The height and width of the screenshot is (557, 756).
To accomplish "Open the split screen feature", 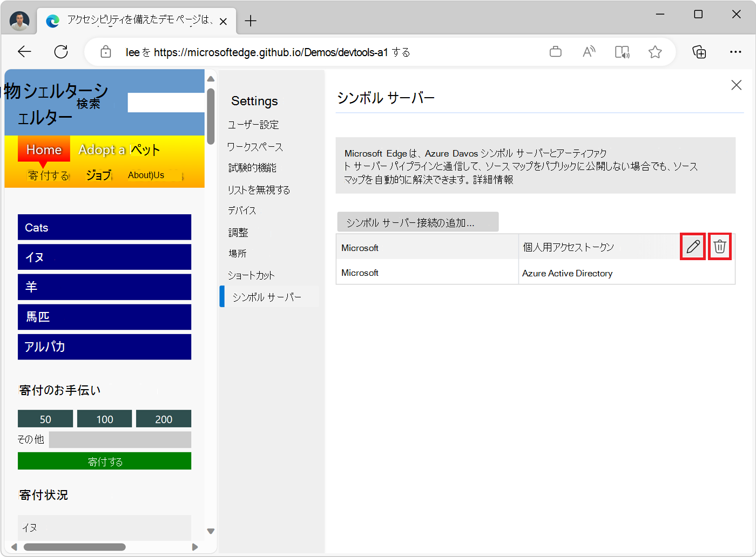I will click(x=622, y=51).
